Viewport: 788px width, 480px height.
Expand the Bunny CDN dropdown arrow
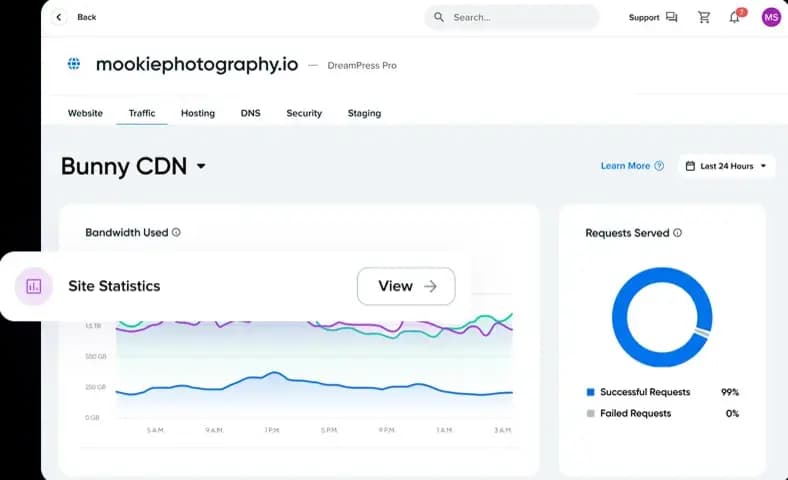pos(201,167)
